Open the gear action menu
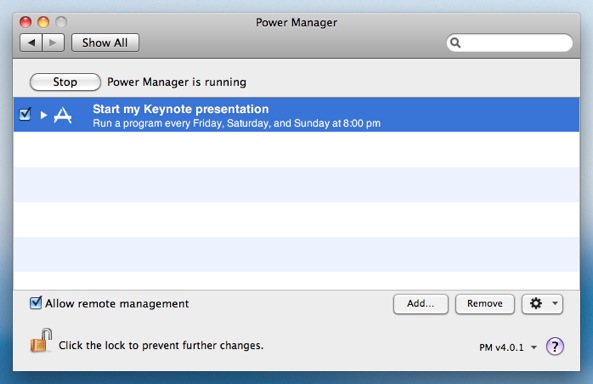The height and width of the screenshot is (384, 593). click(x=542, y=304)
